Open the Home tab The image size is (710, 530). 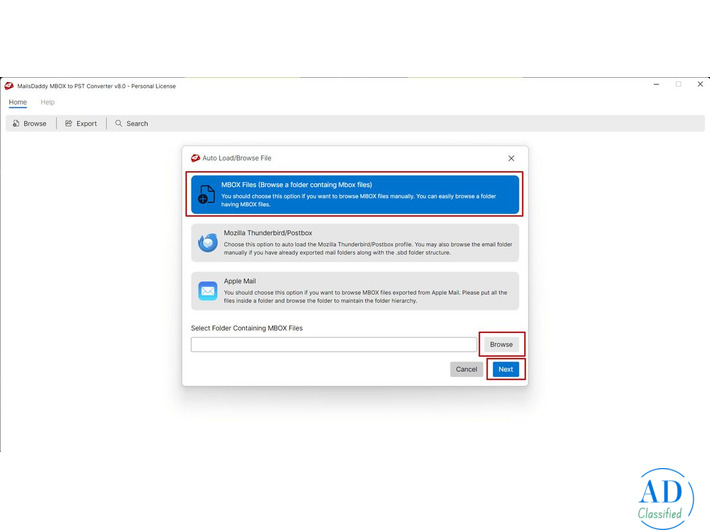tap(18, 102)
